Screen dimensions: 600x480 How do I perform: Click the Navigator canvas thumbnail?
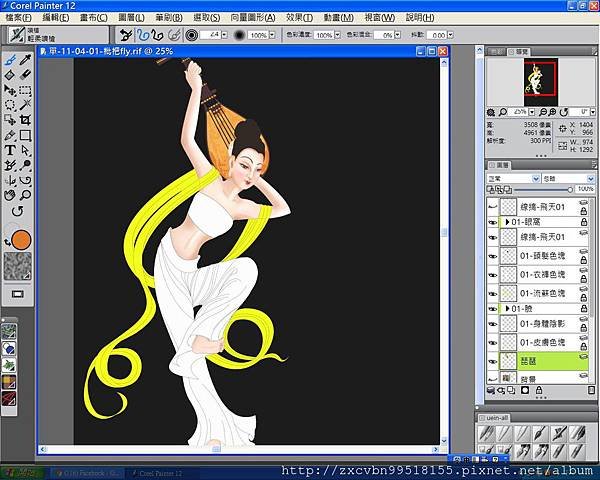(x=541, y=82)
